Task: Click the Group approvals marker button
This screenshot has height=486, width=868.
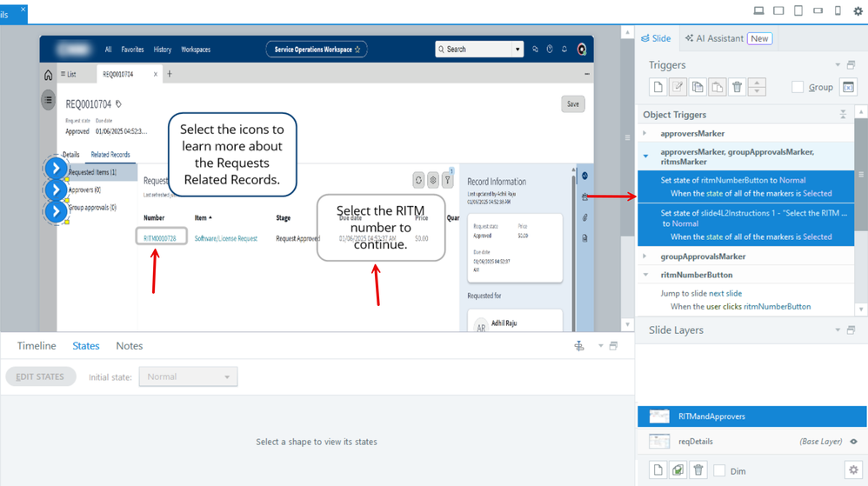Action: (x=56, y=211)
